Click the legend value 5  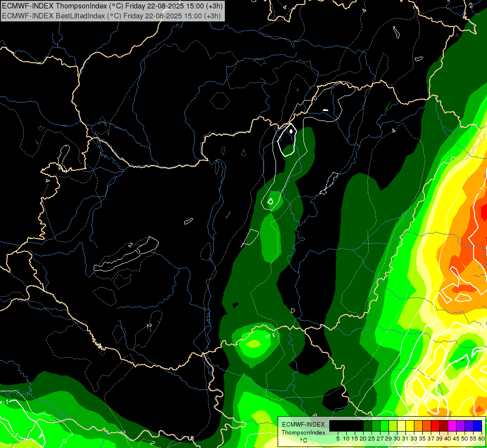[338, 439]
